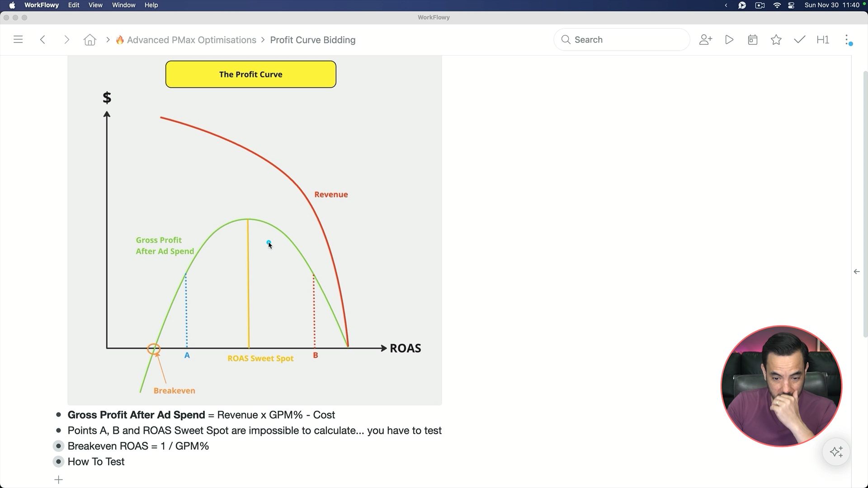Open the calendar icon in the toolbar
Screen dimensions: 868x488
coord(752,39)
